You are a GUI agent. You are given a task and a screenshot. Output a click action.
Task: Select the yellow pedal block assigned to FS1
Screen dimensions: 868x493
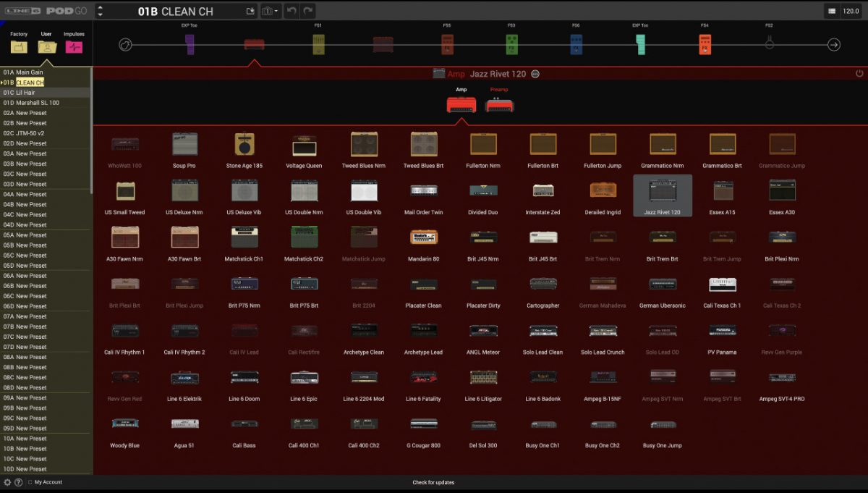[x=318, y=45]
